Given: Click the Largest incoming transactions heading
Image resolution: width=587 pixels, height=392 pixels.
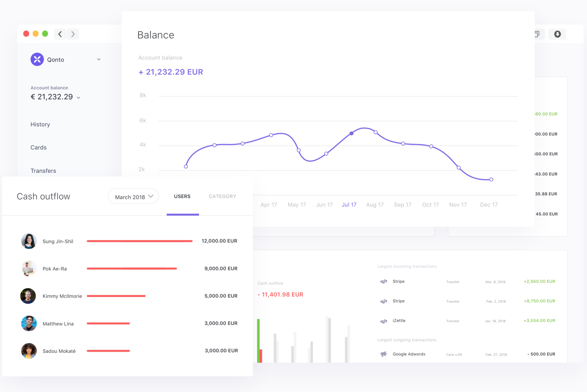Looking at the screenshot, I should coord(407,266).
